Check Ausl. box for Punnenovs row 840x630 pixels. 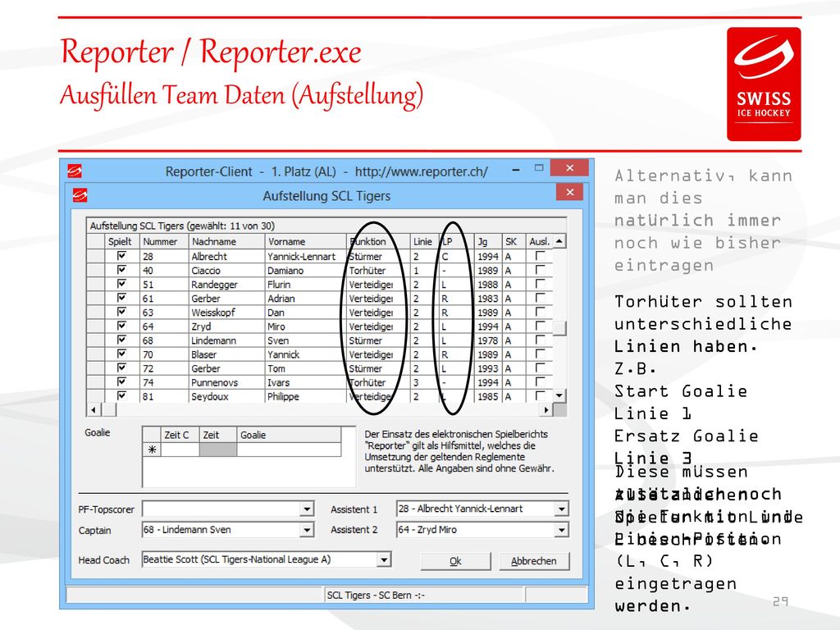pyautogui.click(x=540, y=381)
